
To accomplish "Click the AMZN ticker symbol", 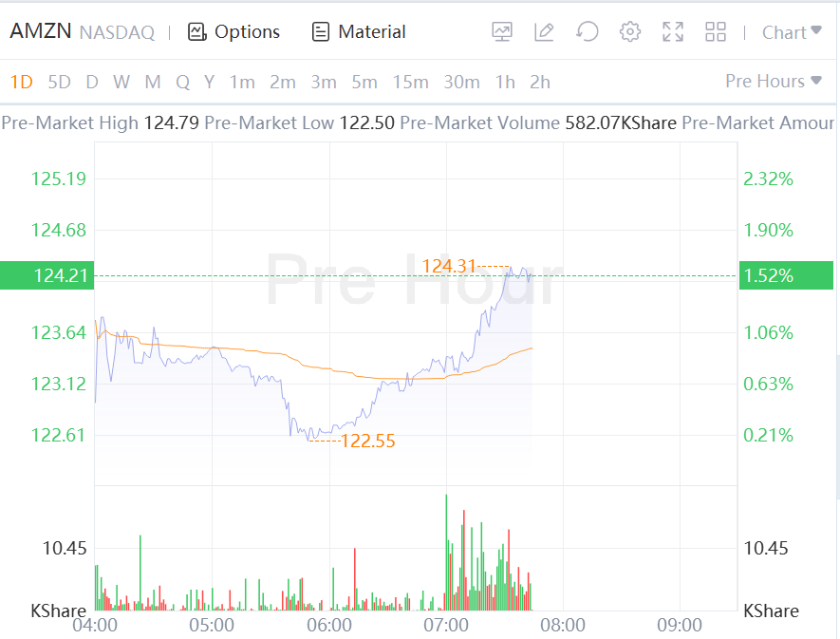I will 40,31.
